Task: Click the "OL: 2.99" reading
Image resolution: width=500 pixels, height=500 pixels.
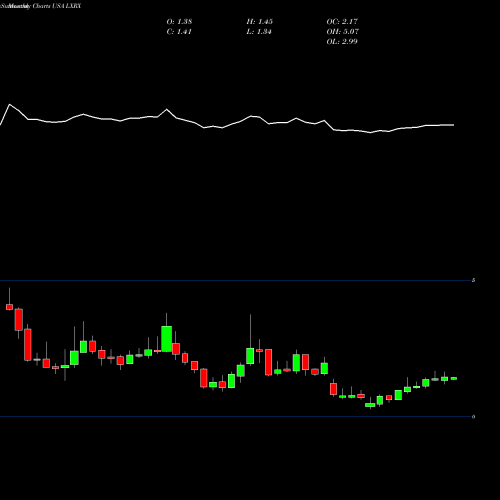Action: 342,42
